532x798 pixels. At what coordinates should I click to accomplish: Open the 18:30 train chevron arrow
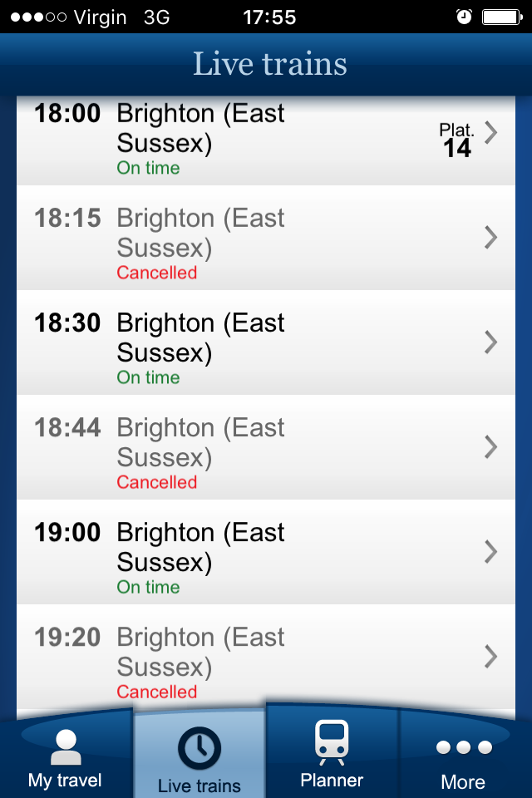[x=490, y=342]
